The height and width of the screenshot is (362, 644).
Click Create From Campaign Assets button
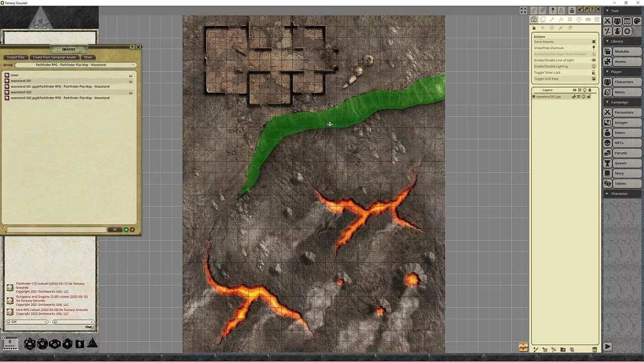click(55, 57)
